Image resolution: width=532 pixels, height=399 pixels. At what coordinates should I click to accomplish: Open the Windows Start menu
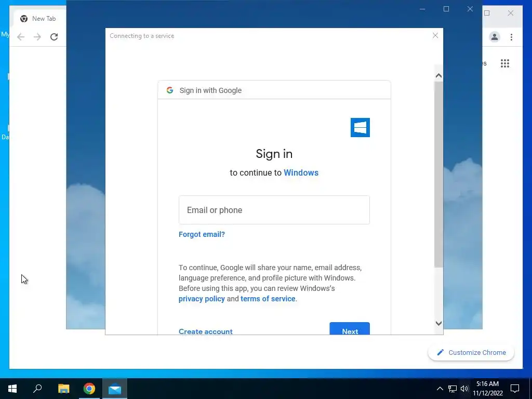pos(12,389)
